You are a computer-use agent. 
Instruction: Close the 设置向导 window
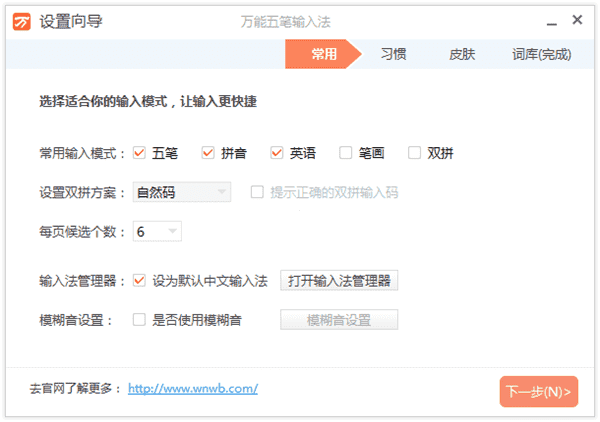(x=577, y=20)
